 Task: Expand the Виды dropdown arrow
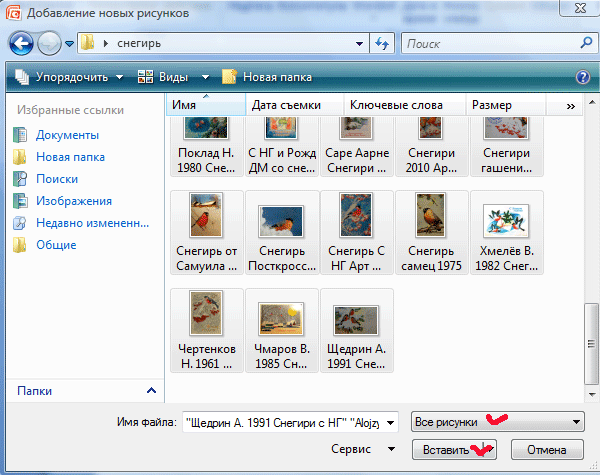(205, 77)
